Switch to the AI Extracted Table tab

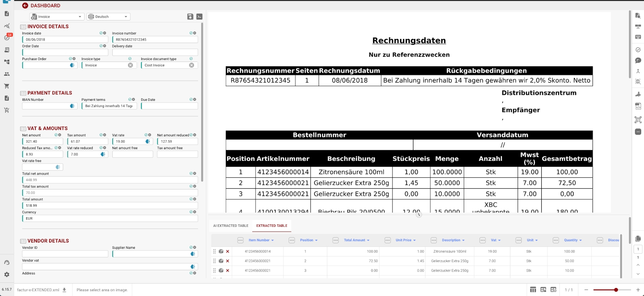pos(231,226)
